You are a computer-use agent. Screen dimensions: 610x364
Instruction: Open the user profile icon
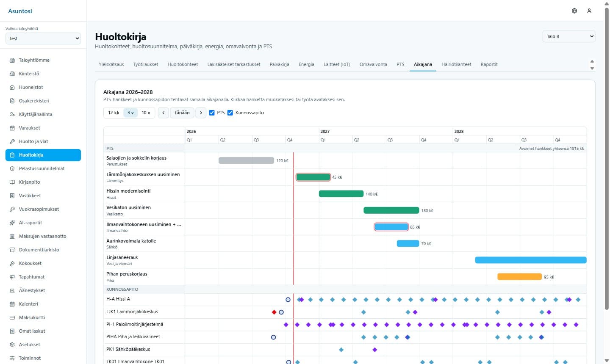click(589, 11)
